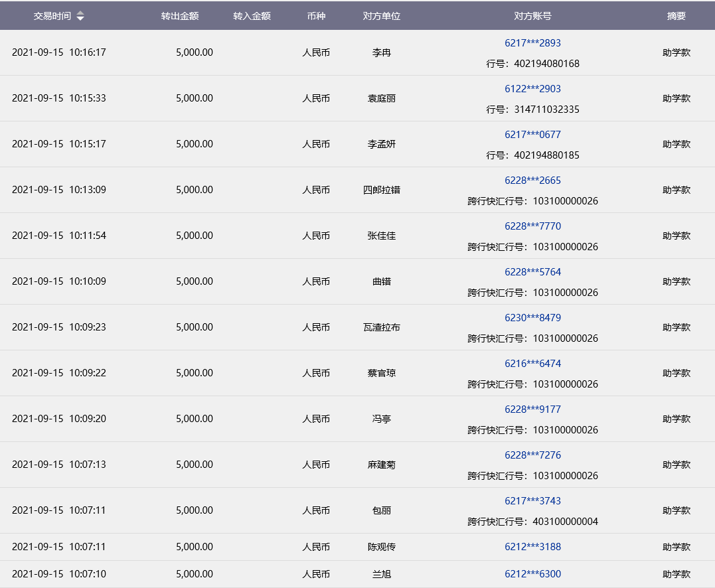Screen dimensions: 715x588
Task: Click the sort arrows beside 交易时间
Action: click(x=80, y=16)
